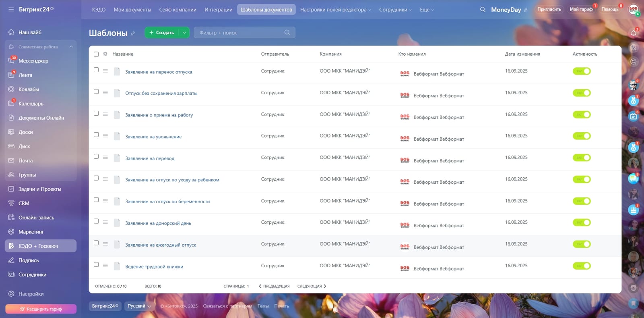This screenshot has width=644, height=318.
Task: Open the Ведение трудовой книжки template link
Action: pos(154,267)
